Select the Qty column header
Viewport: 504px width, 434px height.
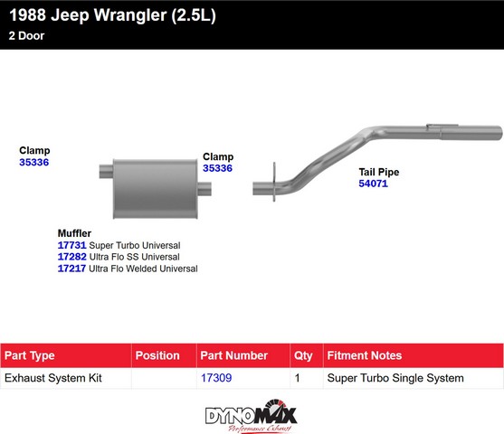point(307,355)
